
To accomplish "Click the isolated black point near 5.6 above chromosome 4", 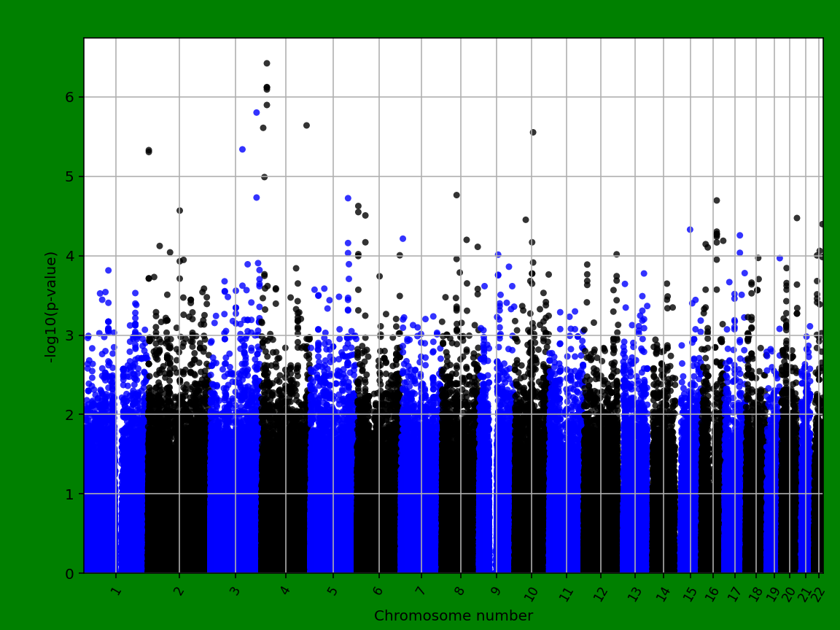I will tap(306, 125).
